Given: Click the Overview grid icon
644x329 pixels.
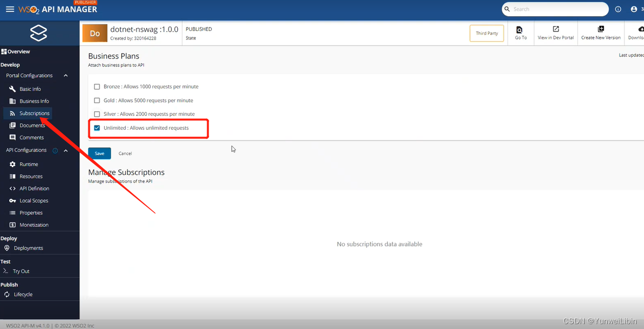Looking at the screenshot, I should [4, 52].
